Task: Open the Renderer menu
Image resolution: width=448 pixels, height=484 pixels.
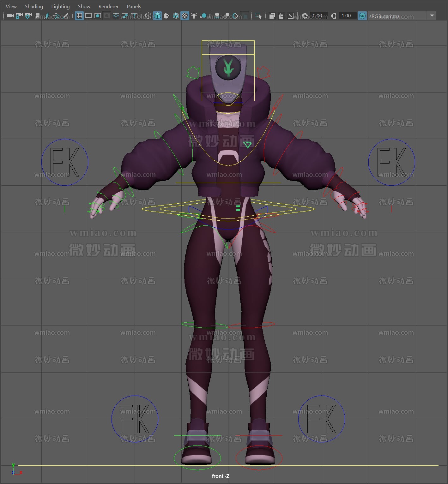Action: point(108,6)
